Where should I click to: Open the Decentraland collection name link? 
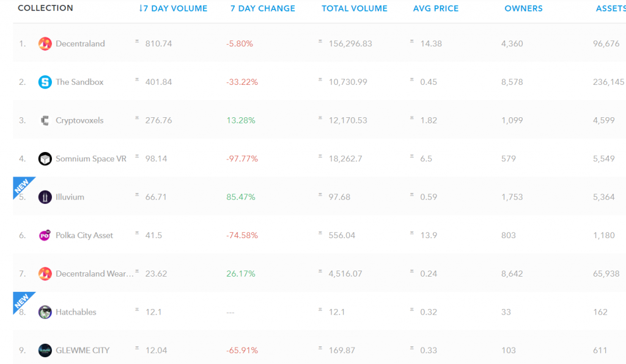click(x=80, y=44)
